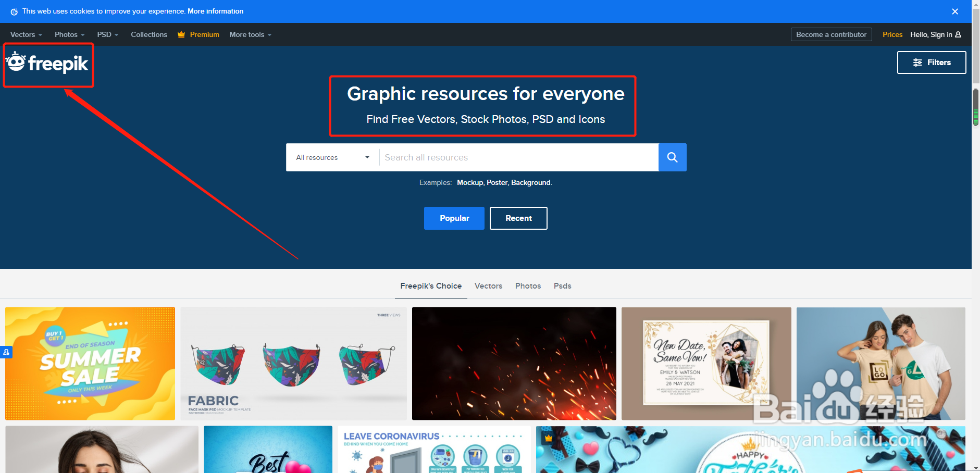Click the Mockup example search term
The height and width of the screenshot is (473, 980).
pos(470,182)
